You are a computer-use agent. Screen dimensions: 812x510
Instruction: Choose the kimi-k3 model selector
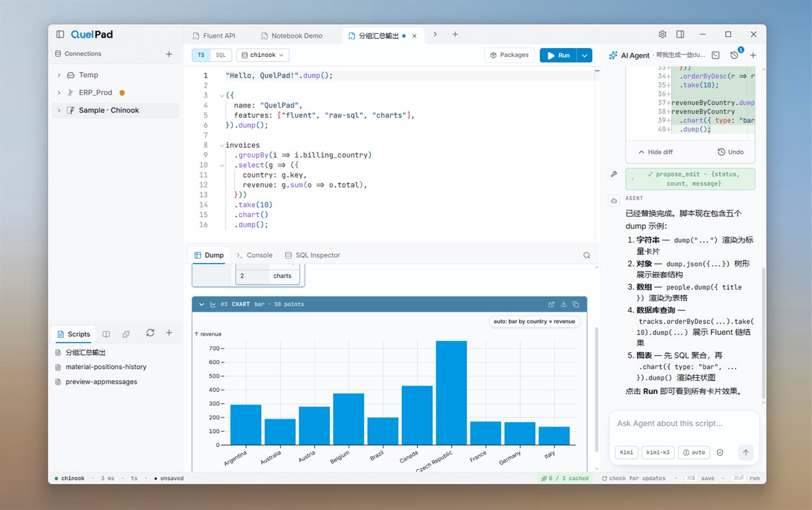(658, 453)
